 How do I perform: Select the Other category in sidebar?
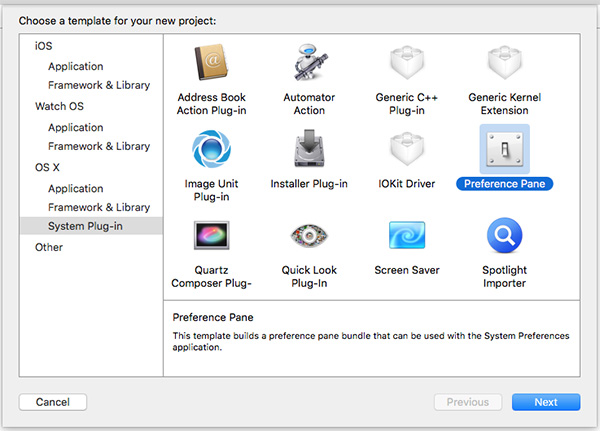coord(49,247)
